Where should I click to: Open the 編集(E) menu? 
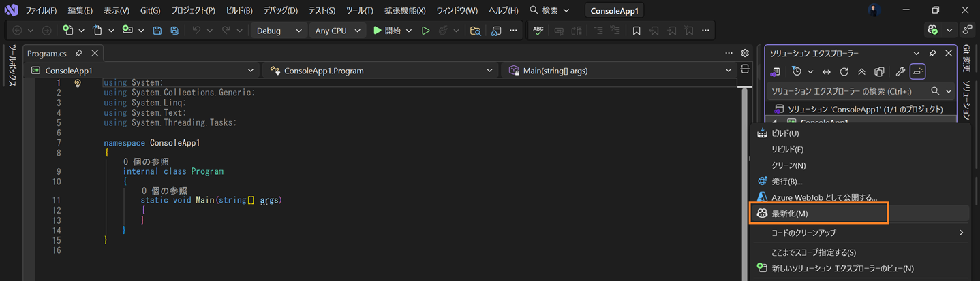(80, 10)
